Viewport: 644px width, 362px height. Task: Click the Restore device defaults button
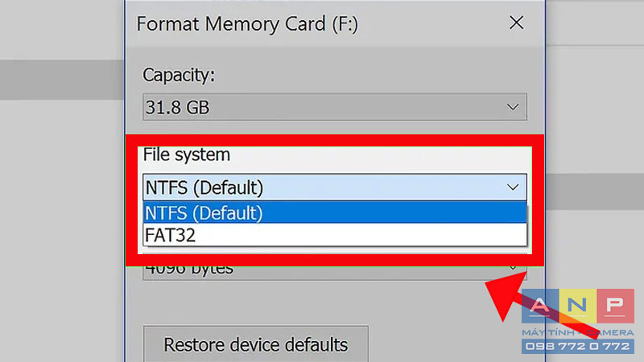255,344
